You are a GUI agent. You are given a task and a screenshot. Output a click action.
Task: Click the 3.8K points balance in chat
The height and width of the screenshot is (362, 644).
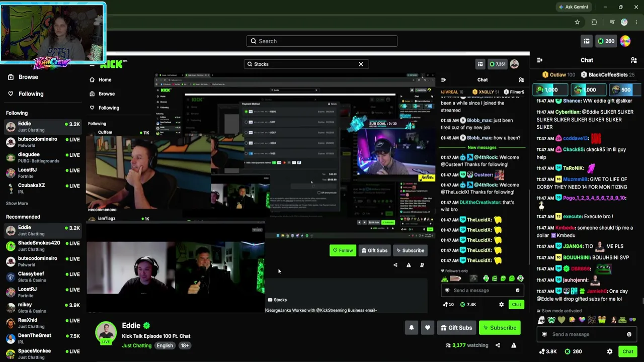pyautogui.click(x=547, y=352)
